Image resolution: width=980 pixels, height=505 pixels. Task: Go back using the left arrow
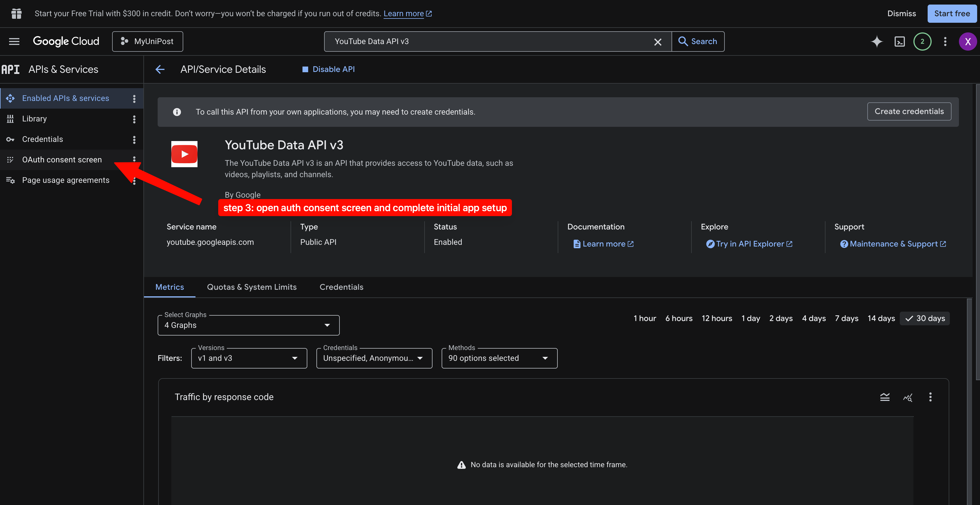pos(160,69)
